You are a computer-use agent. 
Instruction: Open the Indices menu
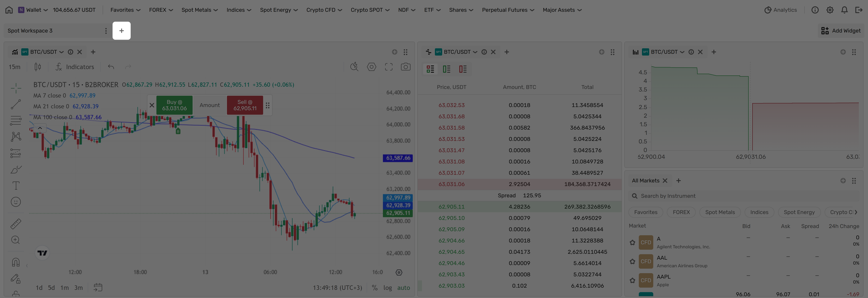[x=239, y=10]
